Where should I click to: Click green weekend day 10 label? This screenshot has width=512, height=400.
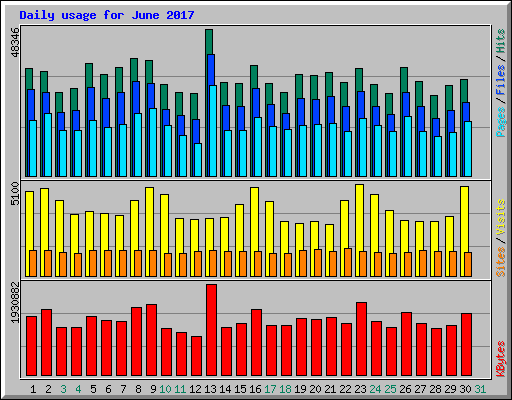(165, 389)
